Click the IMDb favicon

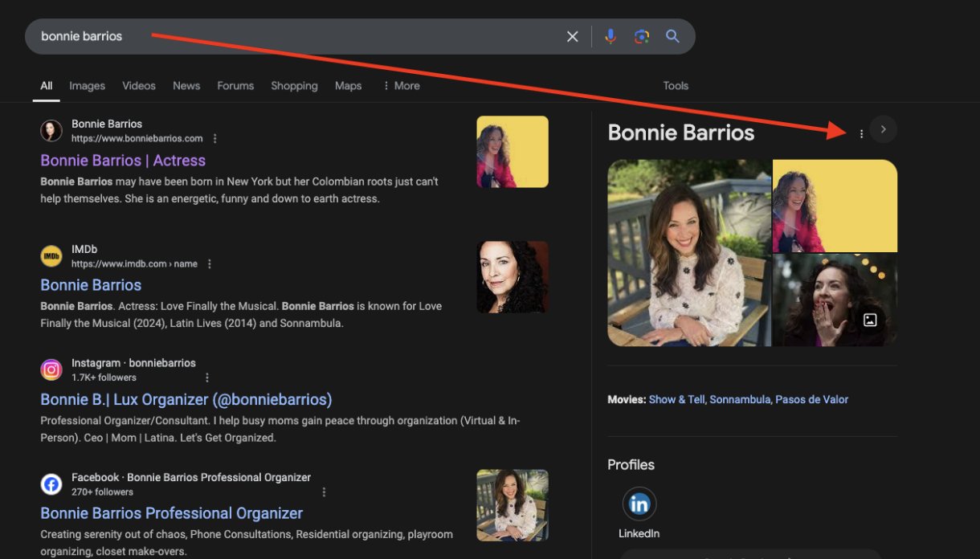coord(51,255)
